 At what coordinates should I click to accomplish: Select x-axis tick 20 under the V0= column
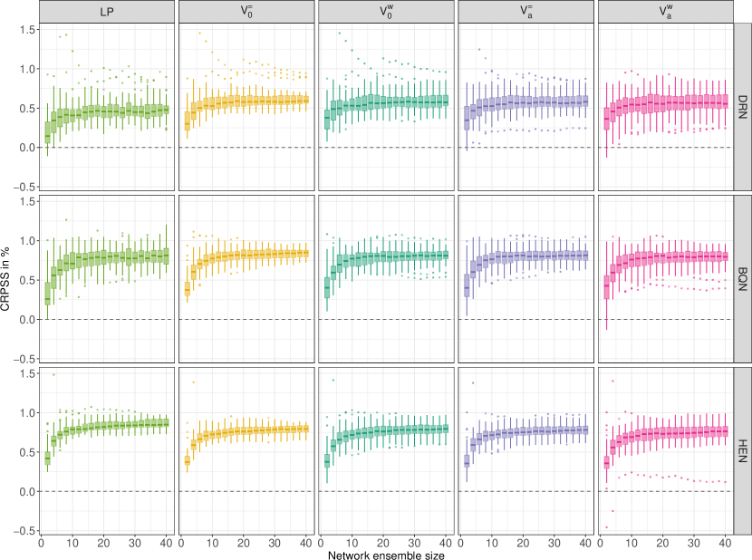(x=243, y=543)
